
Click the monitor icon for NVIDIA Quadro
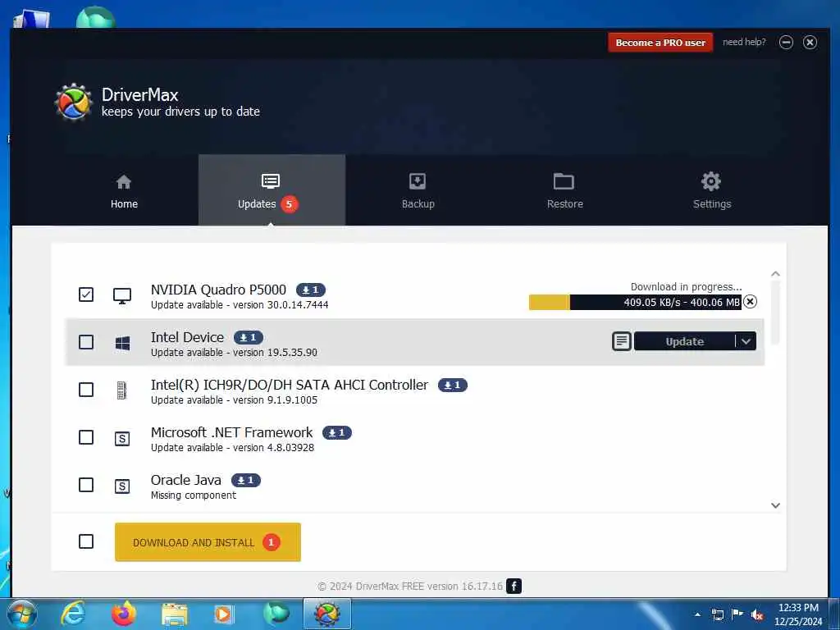122,295
